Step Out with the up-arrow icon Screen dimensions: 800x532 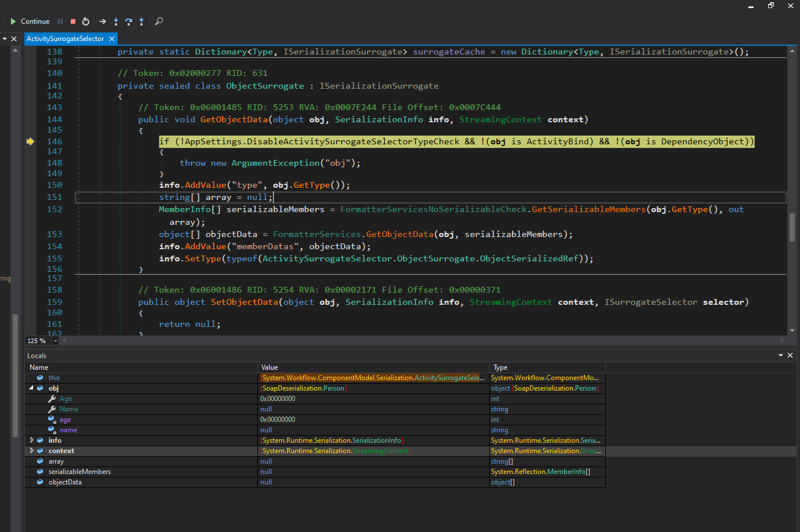coord(141,21)
